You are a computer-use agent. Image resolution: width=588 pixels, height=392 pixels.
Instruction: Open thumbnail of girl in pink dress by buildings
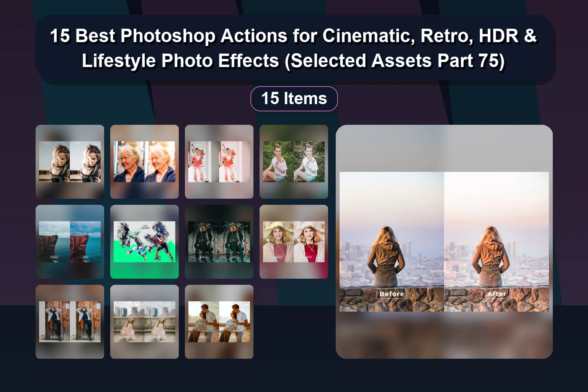[144, 322]
